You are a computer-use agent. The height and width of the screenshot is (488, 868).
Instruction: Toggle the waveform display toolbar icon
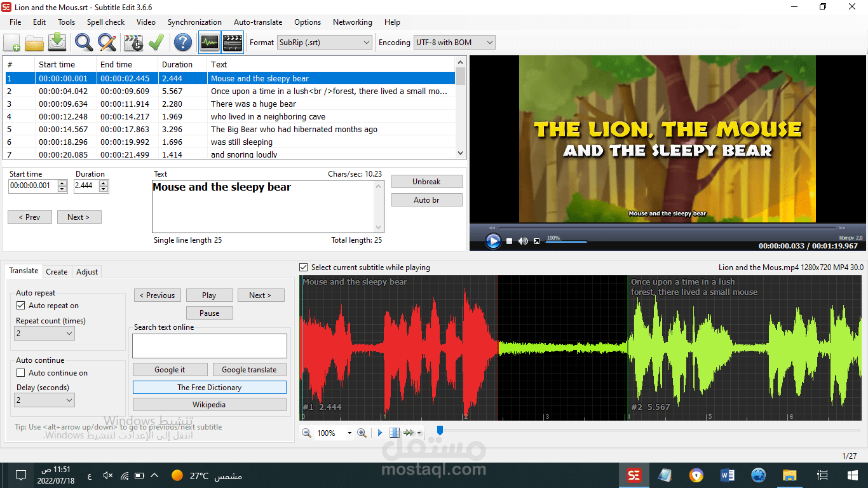(210, 43)
